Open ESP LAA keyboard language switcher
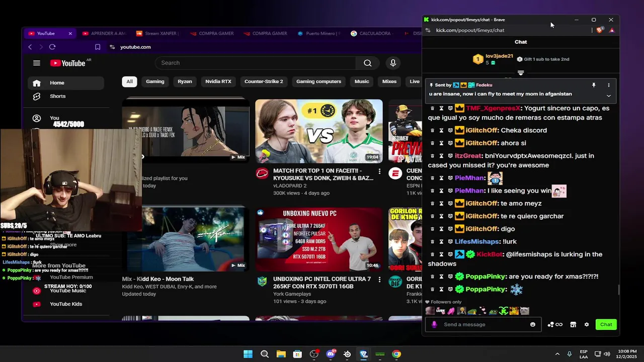644x362 pixels. (x=584, y=354)
